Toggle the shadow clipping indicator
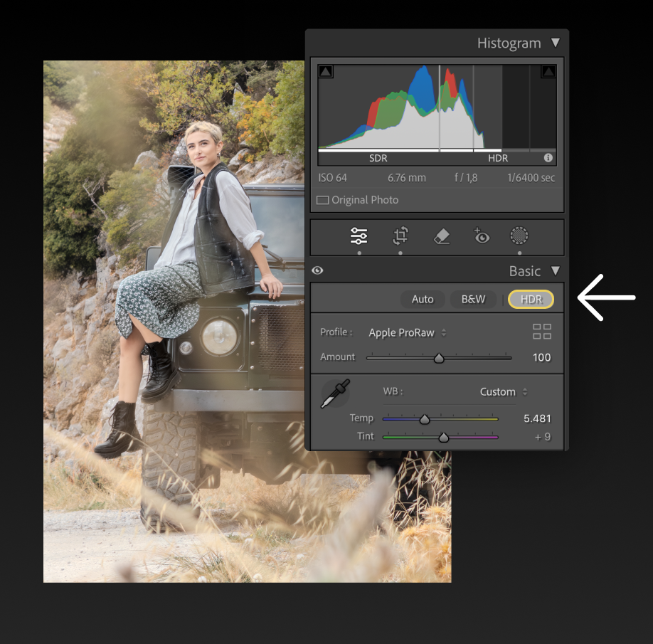Image resolution: width=653 pixels, height=644 pixels. 325,71
